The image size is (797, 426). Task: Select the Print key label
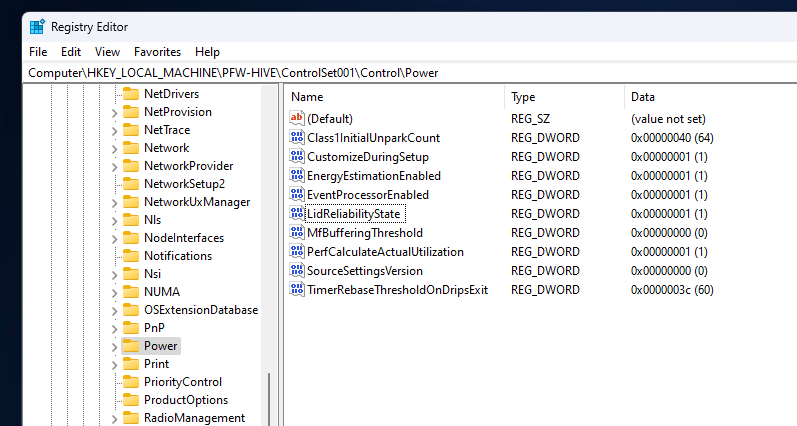(156, 364)
